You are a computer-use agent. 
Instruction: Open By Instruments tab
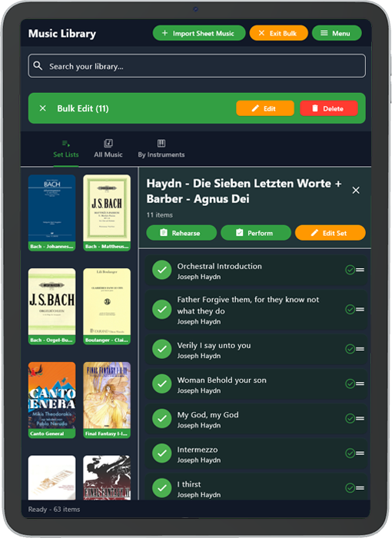(161, 149)
